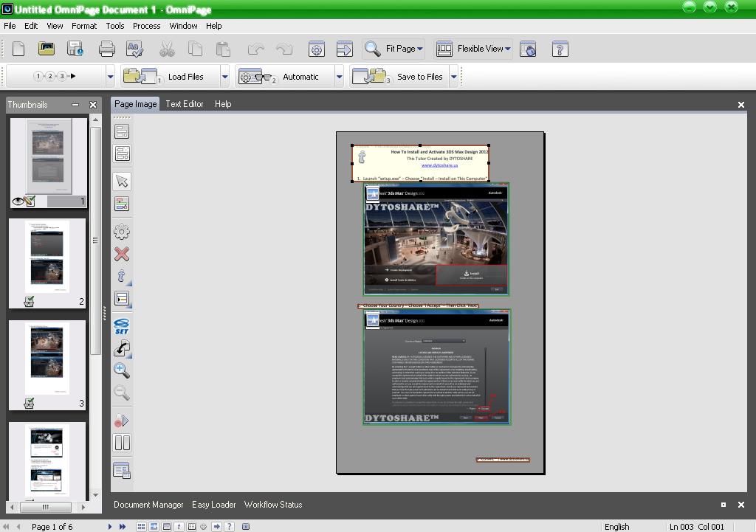The height and width of the screenshot is (532, 756).
Task: Jump to last page double arrow
Action: [123, 527]
